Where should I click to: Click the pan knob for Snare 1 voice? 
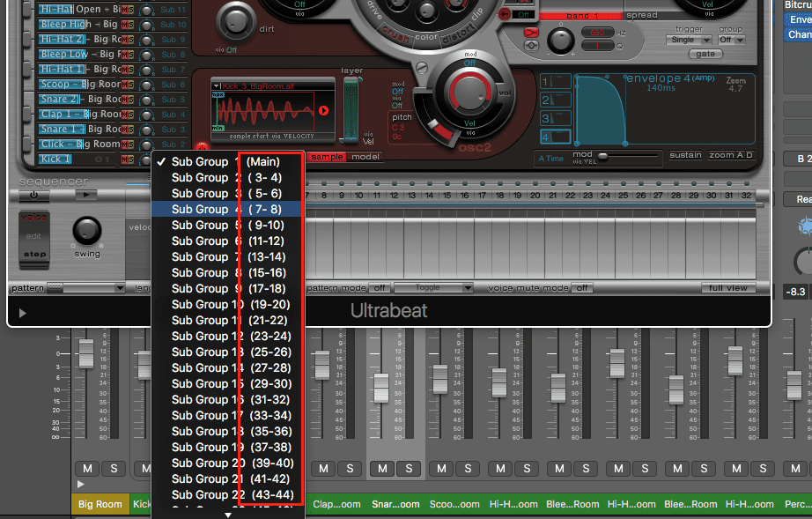(147, 130)
